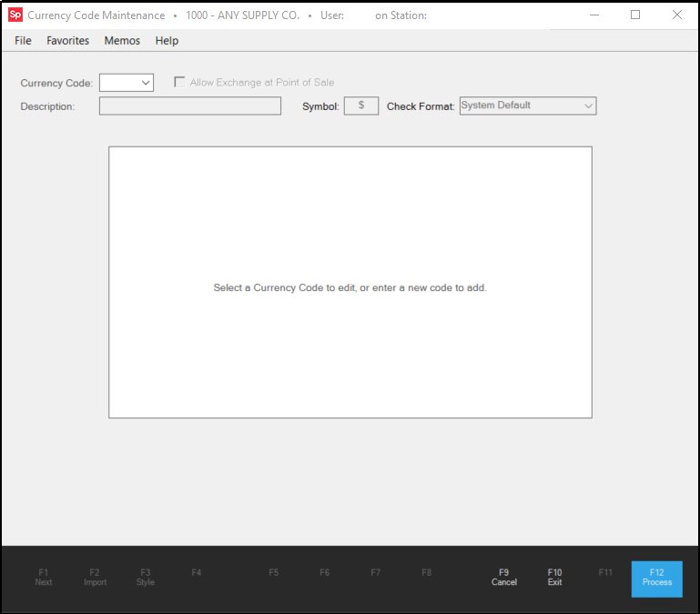Click the Currency Code label text
The image size is (700, 614).
56,83
